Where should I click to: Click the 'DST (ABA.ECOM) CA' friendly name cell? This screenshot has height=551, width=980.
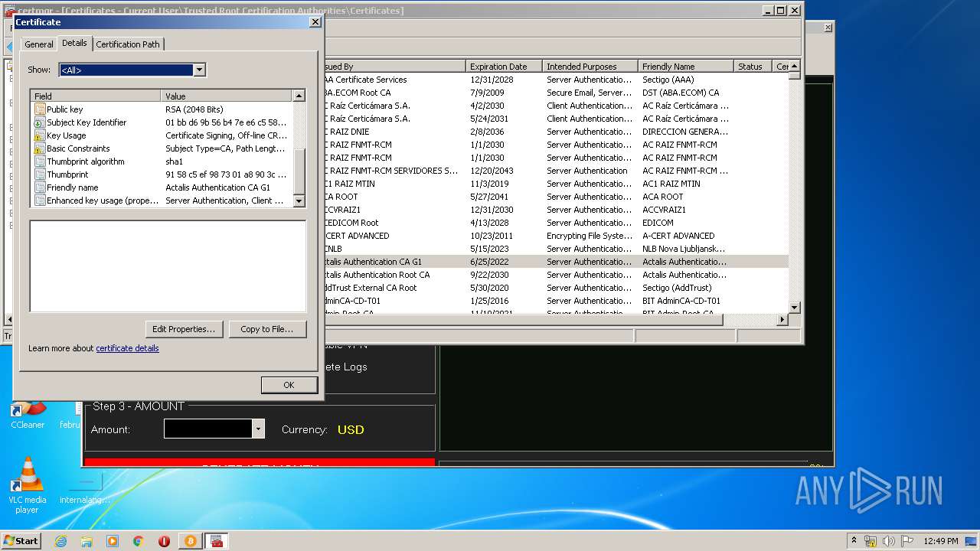point(681,93)
